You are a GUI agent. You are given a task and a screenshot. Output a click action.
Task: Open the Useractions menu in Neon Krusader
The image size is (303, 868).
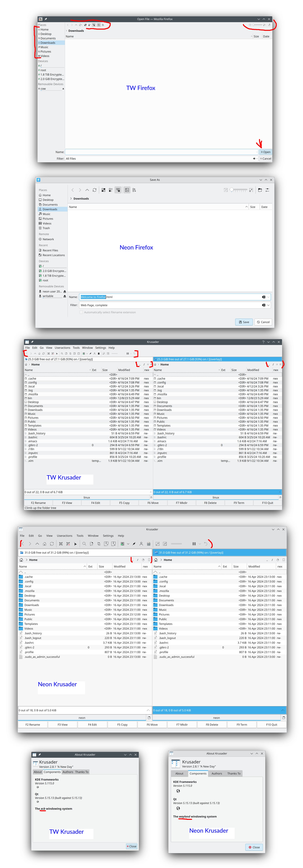[65, 536]
